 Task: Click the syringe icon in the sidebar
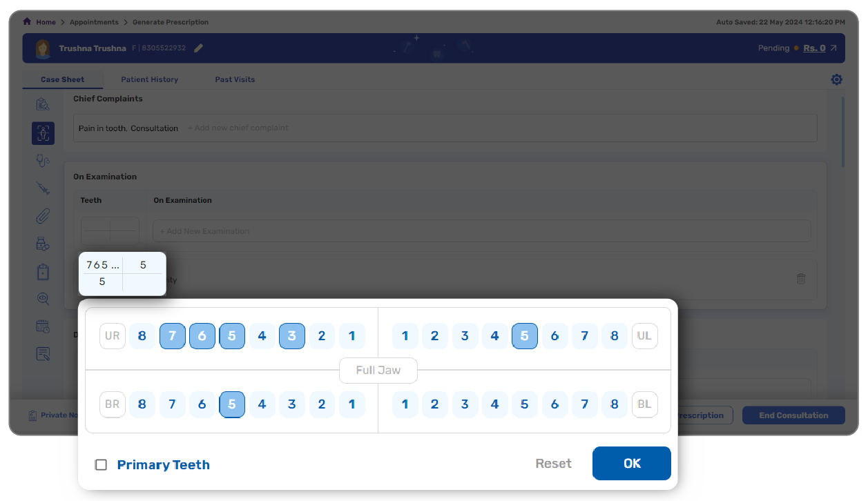point(43,188)
